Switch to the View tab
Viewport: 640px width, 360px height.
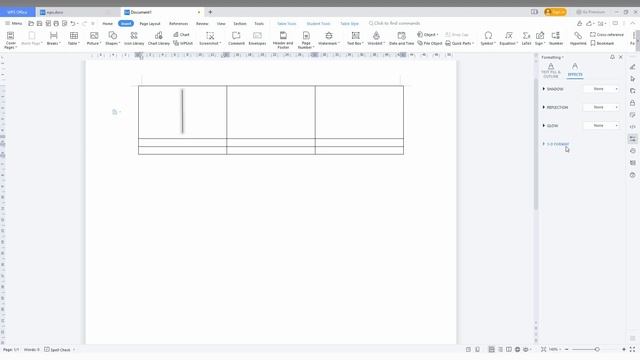click(x=221, y=24)
